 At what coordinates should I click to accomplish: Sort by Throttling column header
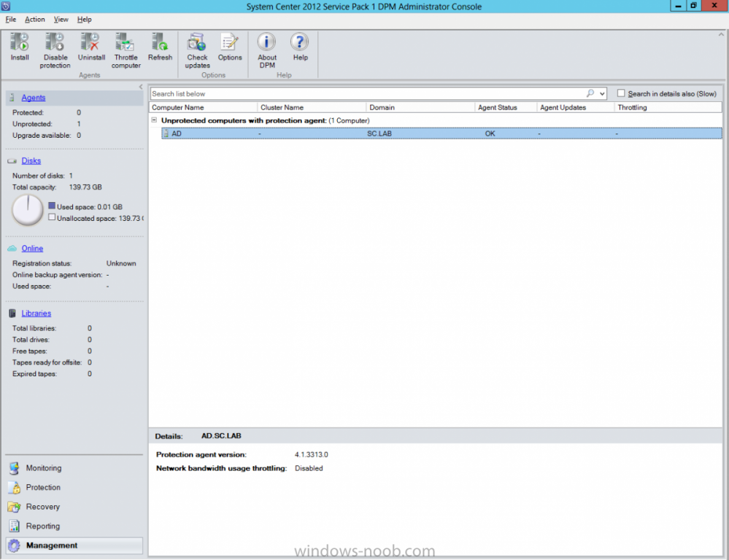pyautogui.click(x=668, y=107)
